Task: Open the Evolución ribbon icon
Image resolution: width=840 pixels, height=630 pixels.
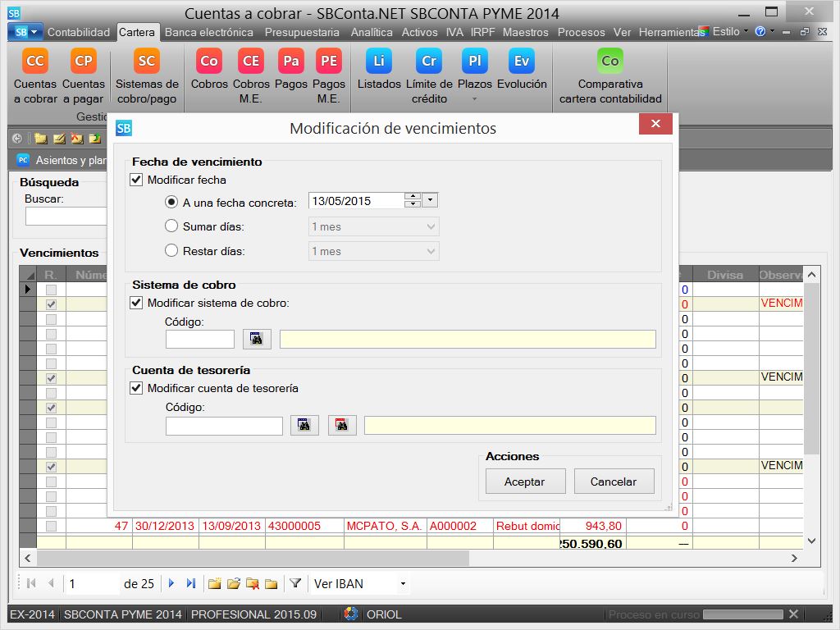Action: tap(522, 62)
